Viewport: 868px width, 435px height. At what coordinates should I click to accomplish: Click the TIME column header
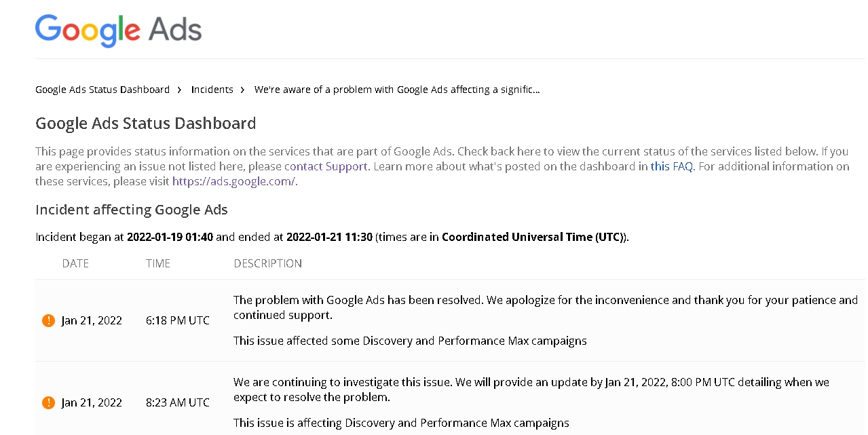click(x=158, y=263)
